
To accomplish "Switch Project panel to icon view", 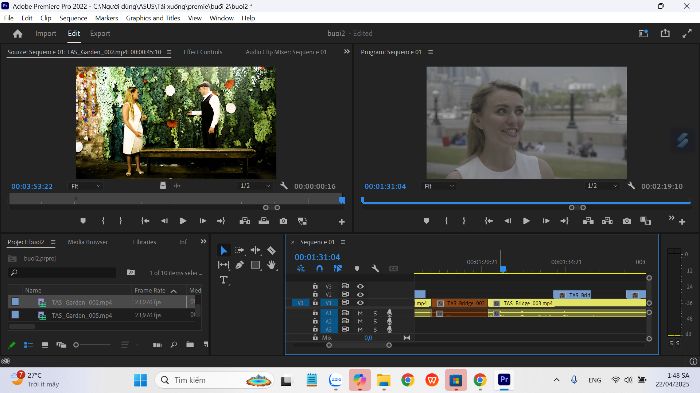I will click(45, 345).
